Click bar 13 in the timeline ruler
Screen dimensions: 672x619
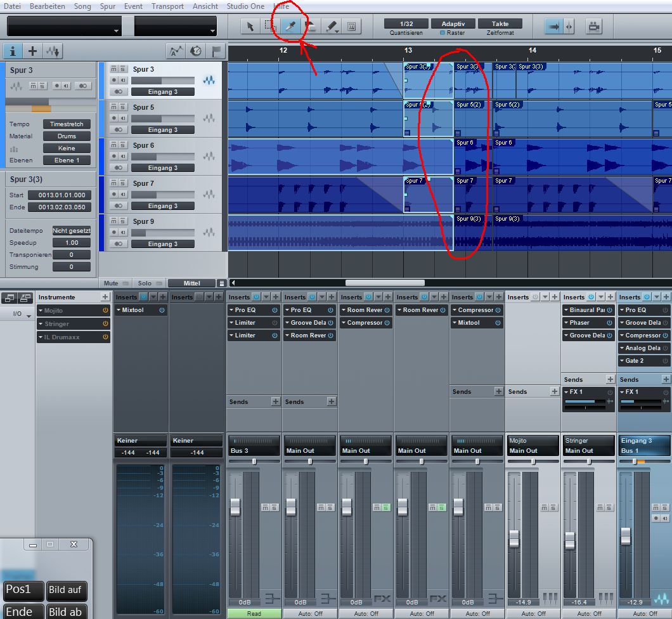coord(408,51)
